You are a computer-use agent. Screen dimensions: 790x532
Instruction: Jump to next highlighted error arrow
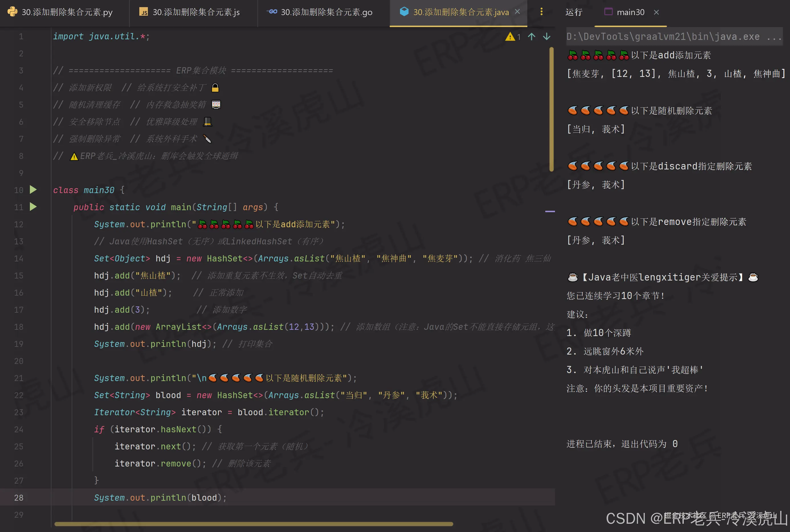(x=546, y=37)
